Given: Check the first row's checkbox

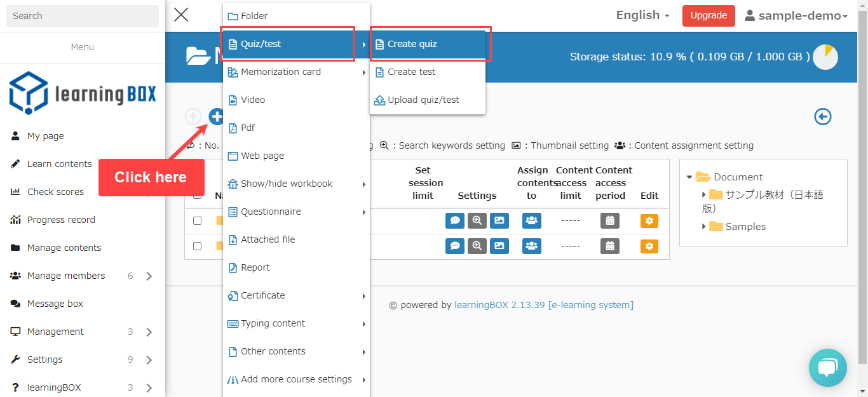Looking at the screenshot, I should (x=197, y=220).
